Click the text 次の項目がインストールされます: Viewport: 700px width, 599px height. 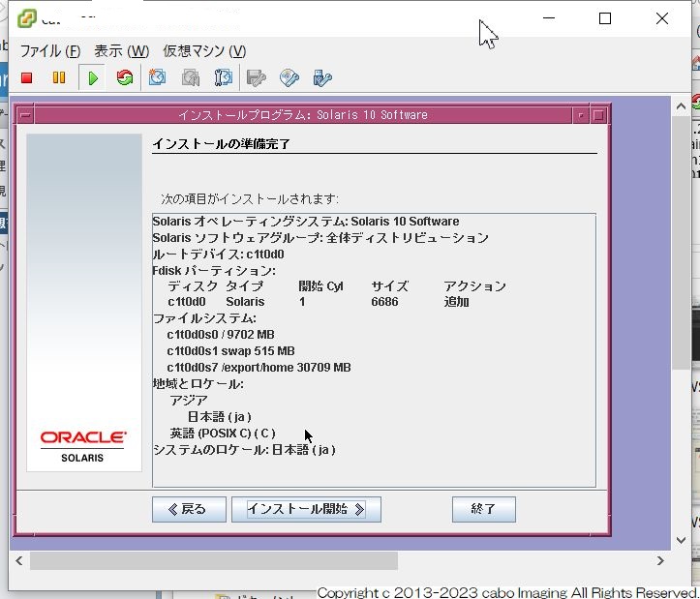[x=250, y=199]
